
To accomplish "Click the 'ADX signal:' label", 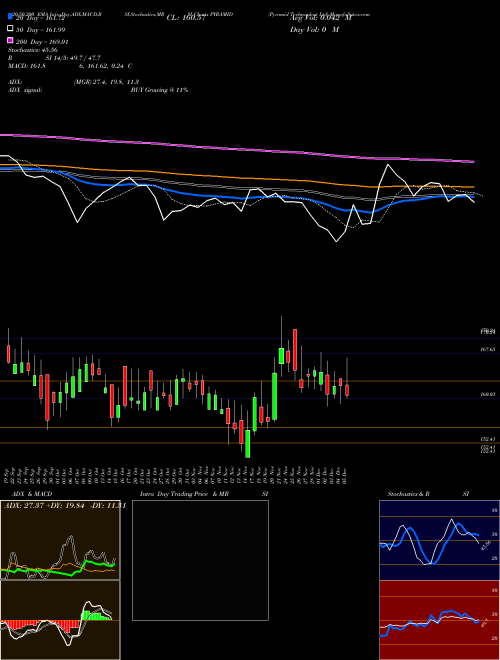I will (25, 90).
